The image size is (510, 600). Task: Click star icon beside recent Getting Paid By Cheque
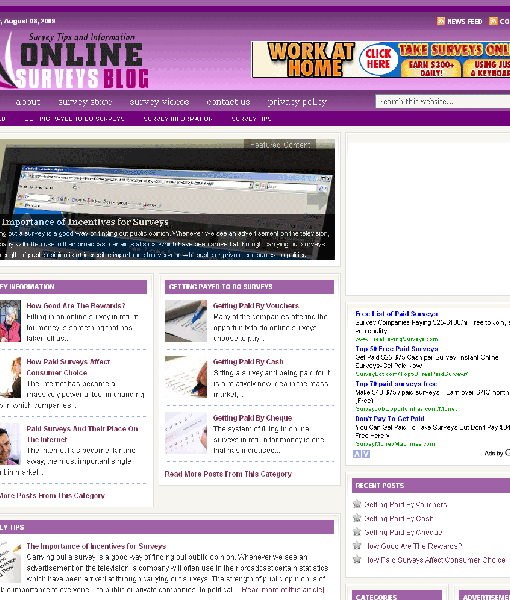click(x=357, y=532)
